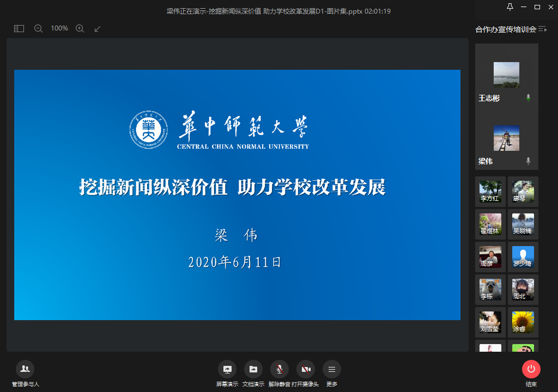Image resolution: width=558 pixels, height=392 pixels.
Task: Select participant 李方红 thumbnail
Action: (x=490, y=192)
